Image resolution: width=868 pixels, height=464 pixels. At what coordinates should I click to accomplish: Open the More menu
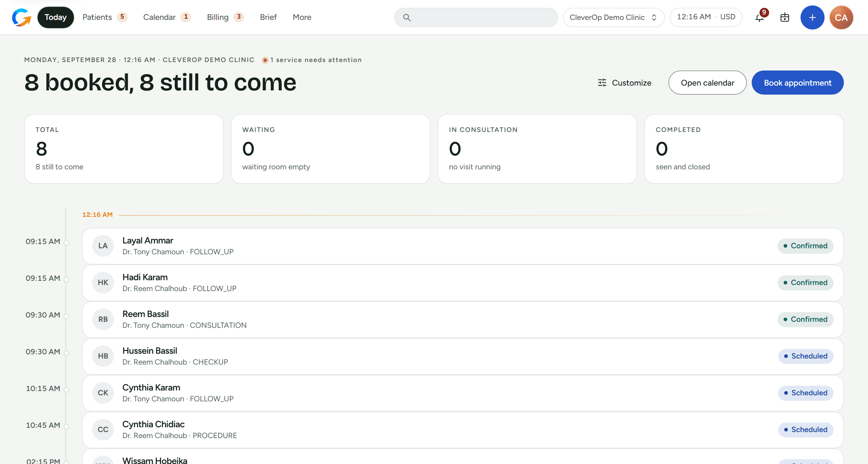pos(302,17)
